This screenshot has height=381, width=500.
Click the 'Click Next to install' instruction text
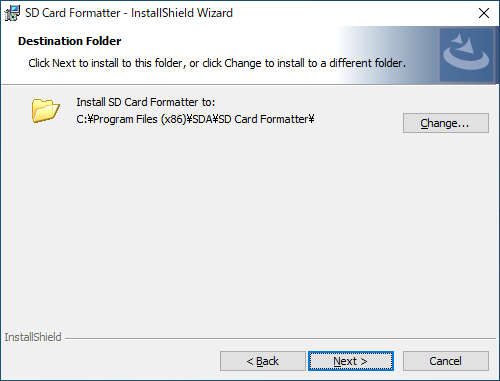coord(217,63)
